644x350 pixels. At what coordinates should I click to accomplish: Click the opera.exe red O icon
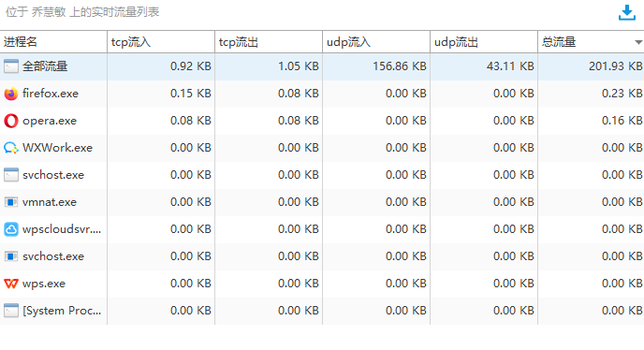click(11, 121)
